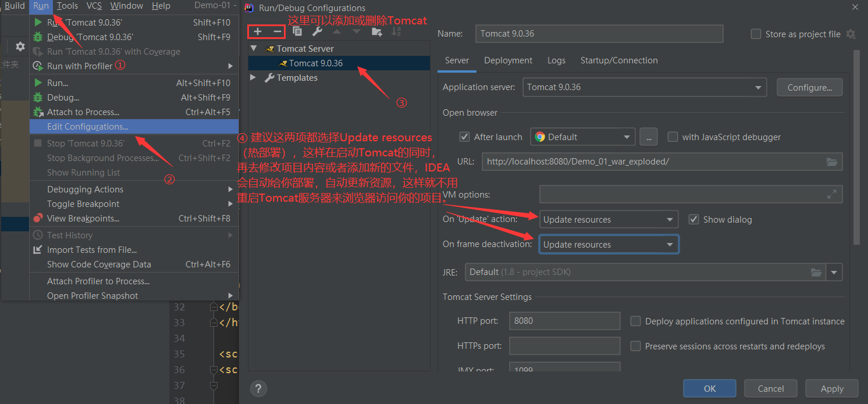Viewport: 868px width, 404px height.
Task: Move configuration up arrow
Action: coord(337,32)
